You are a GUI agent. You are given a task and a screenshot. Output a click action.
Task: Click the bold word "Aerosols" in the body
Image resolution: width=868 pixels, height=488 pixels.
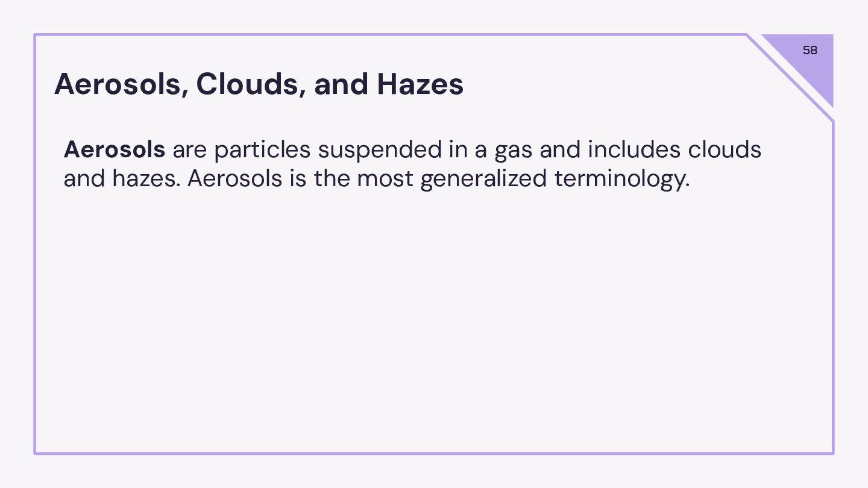click(114, 149)
